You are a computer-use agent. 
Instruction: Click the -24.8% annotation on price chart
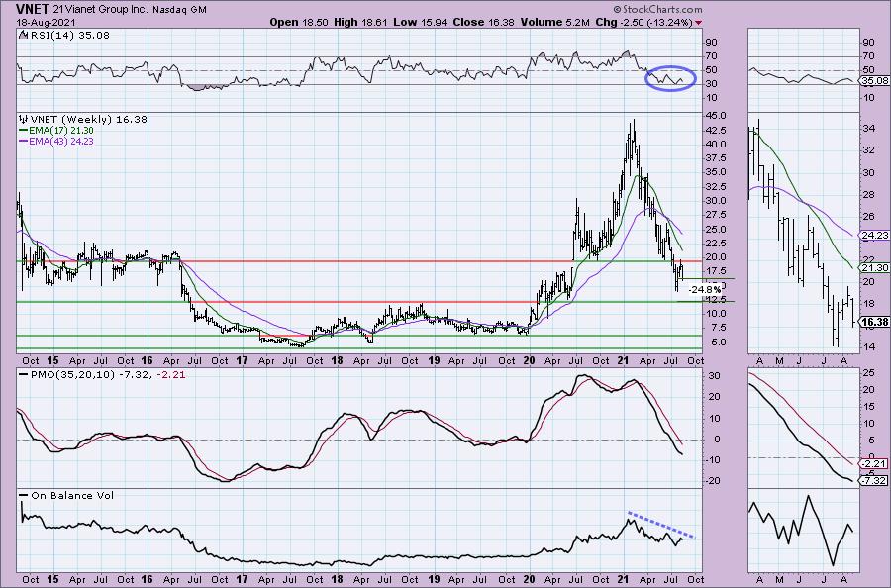tap(705, 290)
